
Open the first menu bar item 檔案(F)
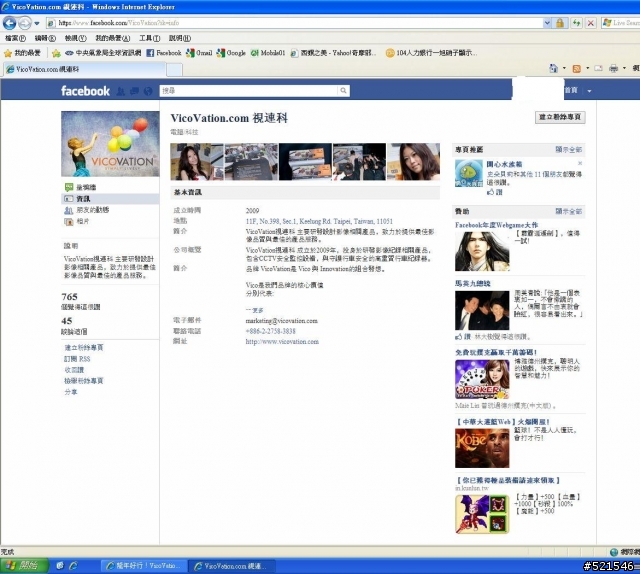(15, 38)
